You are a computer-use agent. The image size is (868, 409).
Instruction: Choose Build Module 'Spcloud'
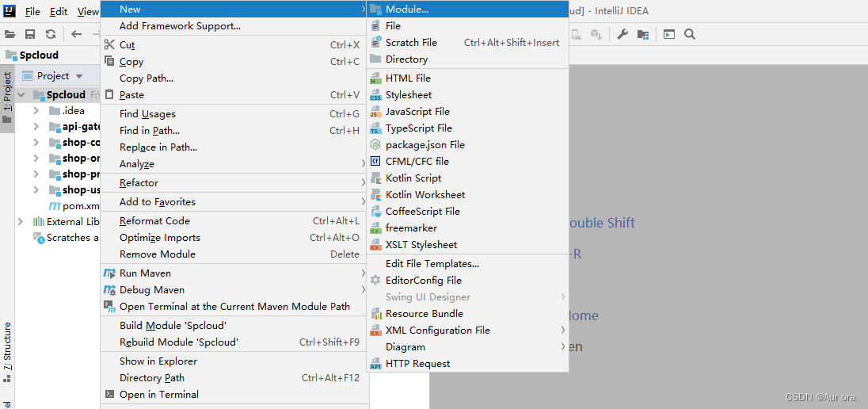coord(234,325)
